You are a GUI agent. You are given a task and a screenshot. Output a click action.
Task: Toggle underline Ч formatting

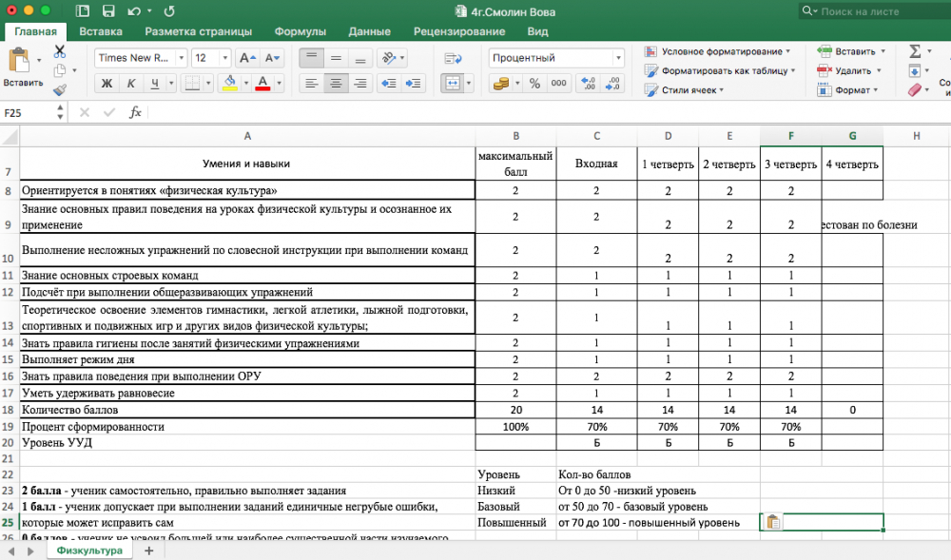155,83
